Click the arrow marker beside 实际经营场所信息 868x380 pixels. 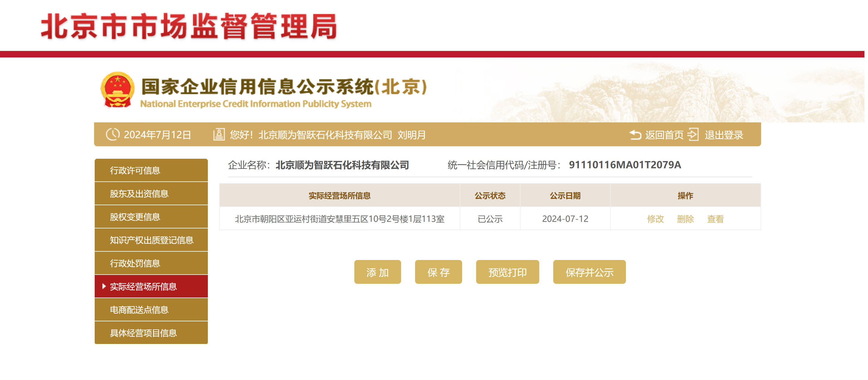point(104,286)
